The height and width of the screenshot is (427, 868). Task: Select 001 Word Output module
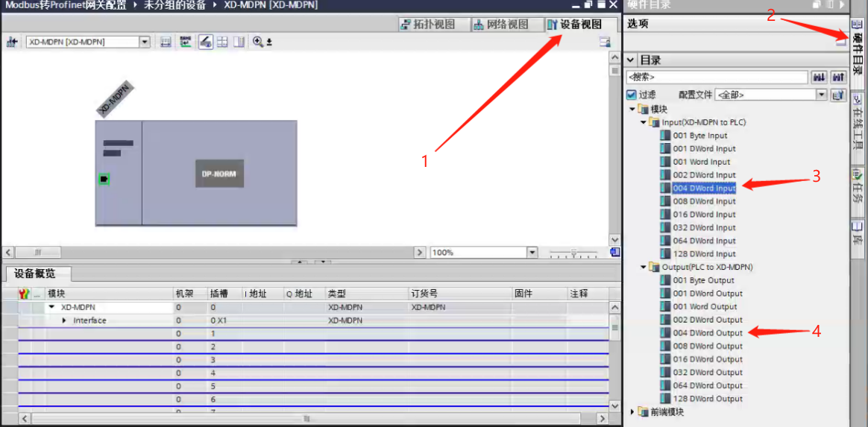tap(705, 306)
